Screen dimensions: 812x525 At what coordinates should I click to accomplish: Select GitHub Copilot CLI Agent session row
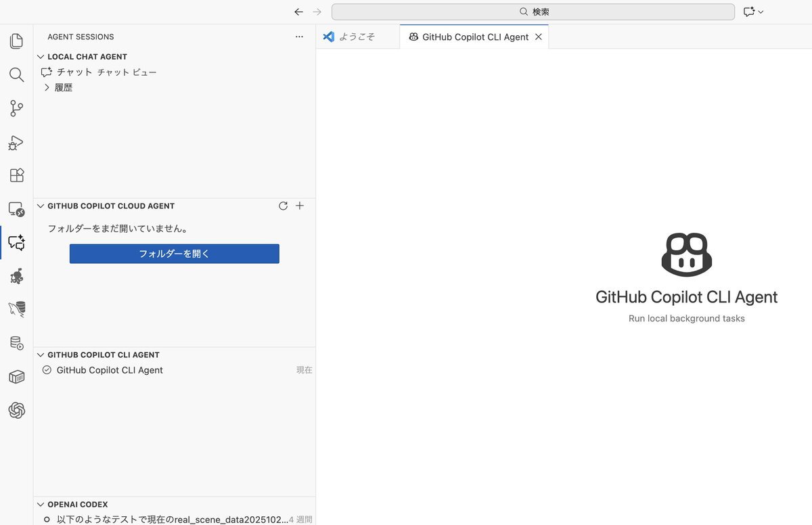point(175,370)
